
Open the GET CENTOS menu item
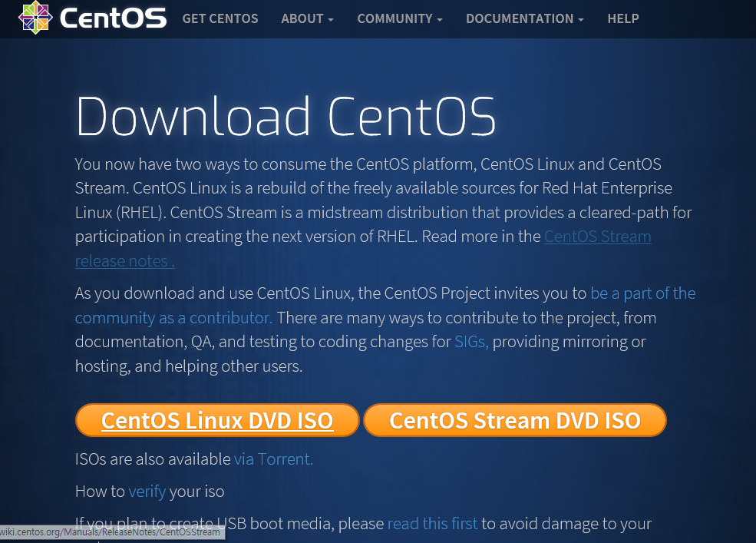(x=220, y=19)
